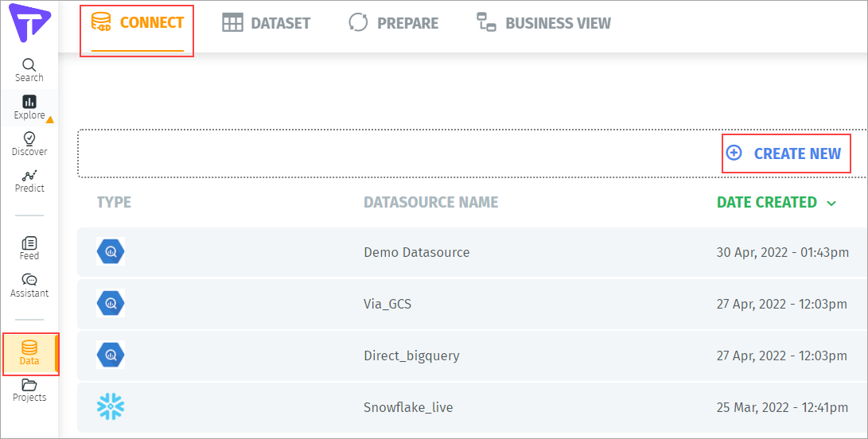
Task: Open the Feed sidebar item
Action: pyautogui.click(x=29, y=249)
